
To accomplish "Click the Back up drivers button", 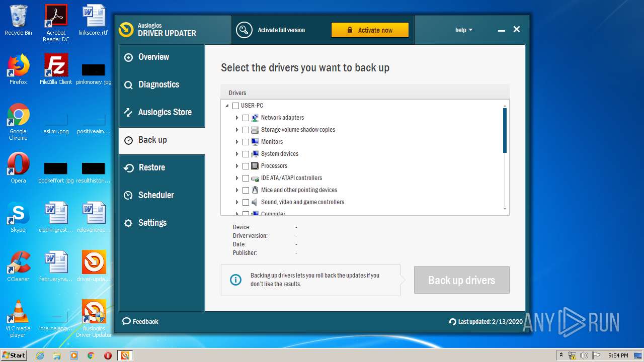I will (x=461, y=280).
